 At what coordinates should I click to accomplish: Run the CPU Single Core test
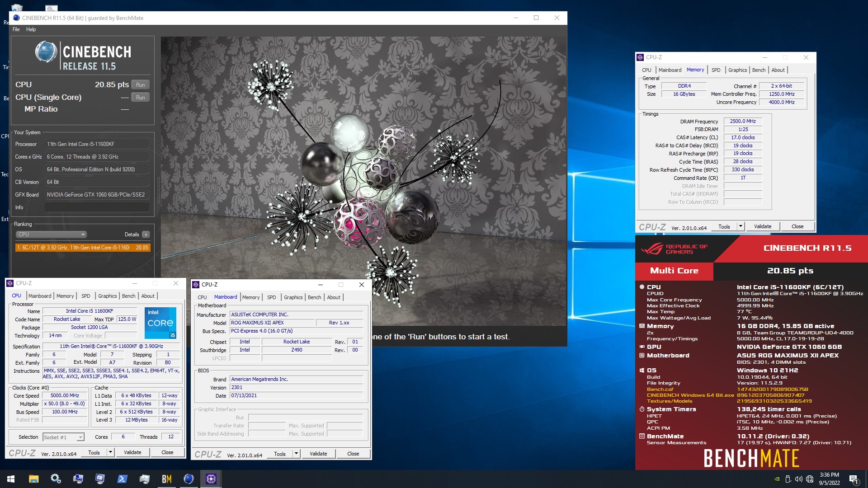(141, 98)
